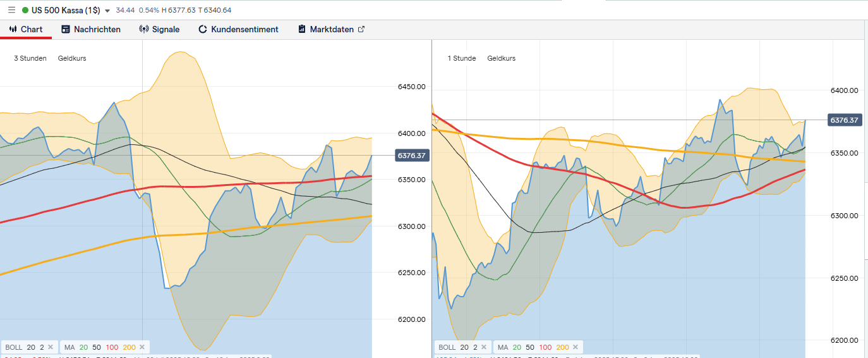Click the US 500 Kassa (1$) market name
This screenshot has height=358, width=868.
(66, 10)
